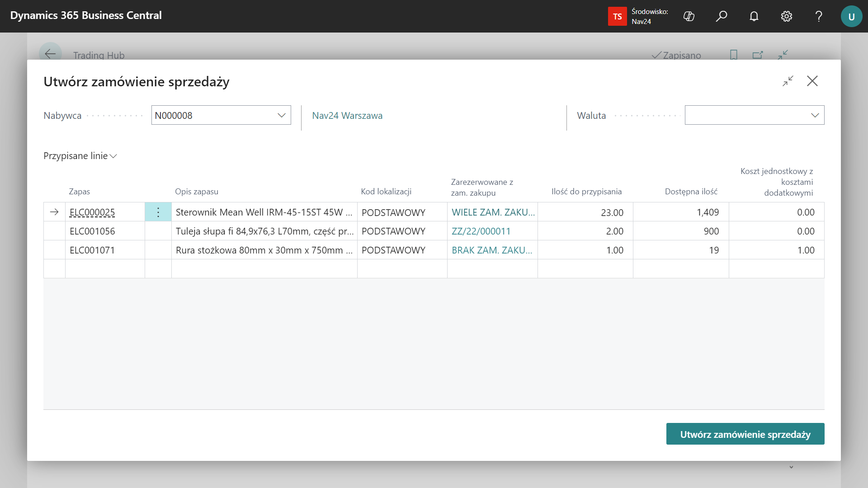
Task: Expand the Waluta dropdown
Action: pyautogui.click(x=815, y=115)
